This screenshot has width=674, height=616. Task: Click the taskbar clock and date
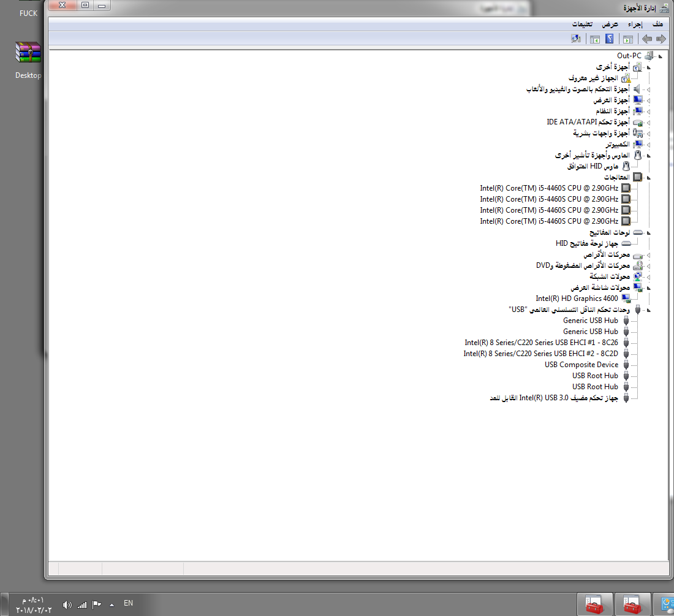pyautogui.click(x=34, y=605)
